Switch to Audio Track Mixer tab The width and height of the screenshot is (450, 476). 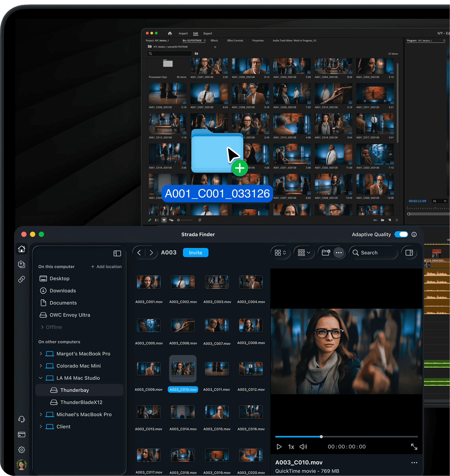click(295, 41)
